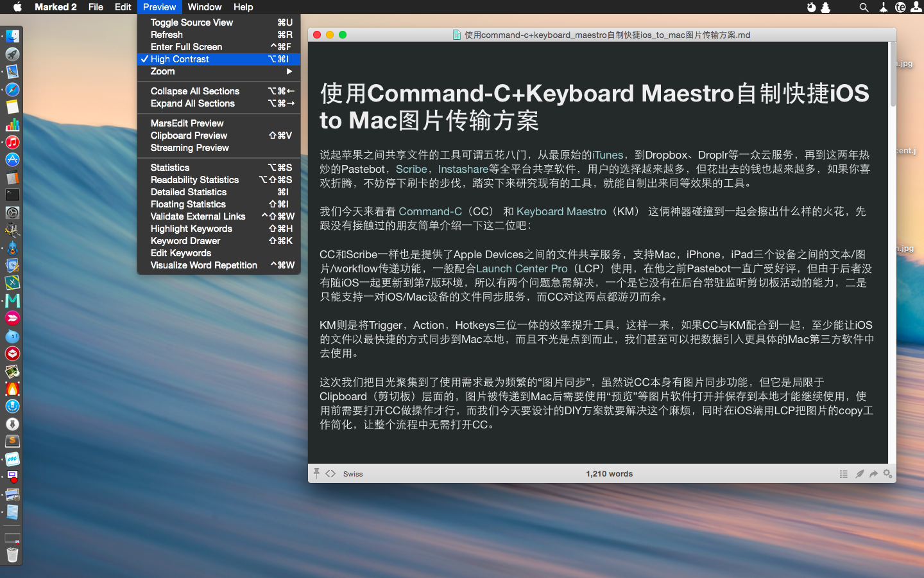Image resolution: width=924 pixels, height=578 pixels.
Task: Open the gear settings icon in the status bar
Action: point(887,473)
